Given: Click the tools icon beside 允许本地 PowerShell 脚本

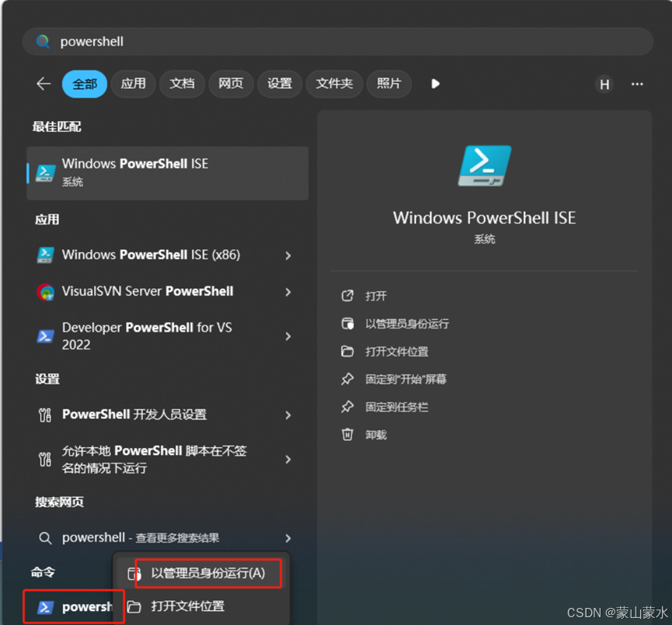Looking at the screenshot, I should [x=45, y=459].
